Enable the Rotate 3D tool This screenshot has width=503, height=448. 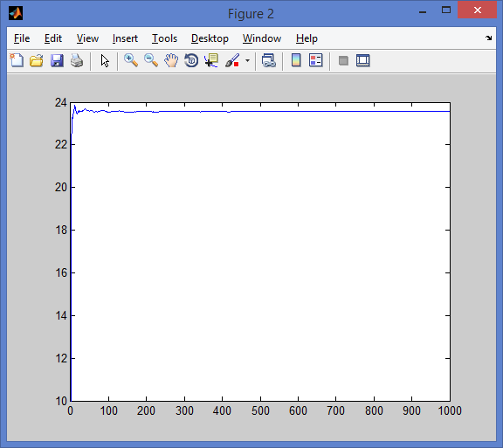pos(191,60)
